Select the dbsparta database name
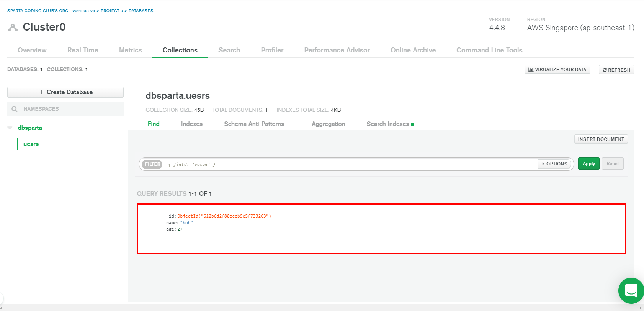Viewport: 644px width, 311px height. click(30, 128)
